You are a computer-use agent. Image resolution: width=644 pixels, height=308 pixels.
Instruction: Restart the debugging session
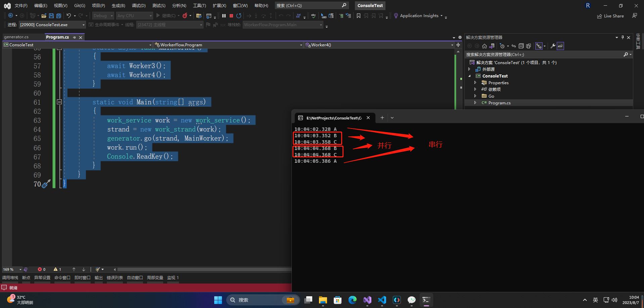pyautogui.click(x=239, y=16)
